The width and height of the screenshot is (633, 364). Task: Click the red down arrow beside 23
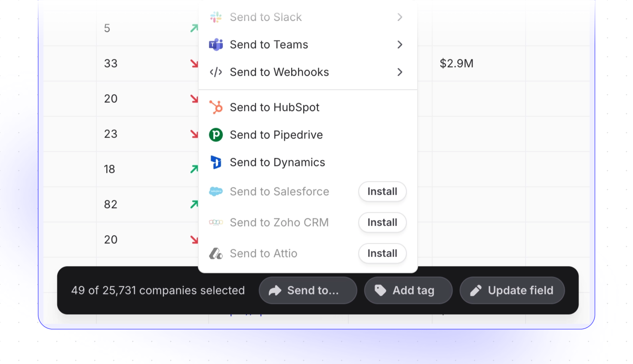tap(194, 134)
